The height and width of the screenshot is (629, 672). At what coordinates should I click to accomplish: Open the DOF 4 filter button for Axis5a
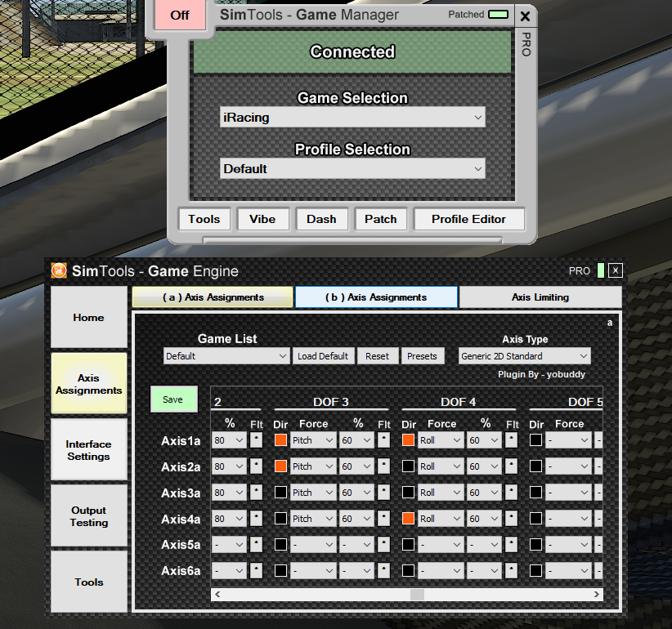tap(511, 545)
